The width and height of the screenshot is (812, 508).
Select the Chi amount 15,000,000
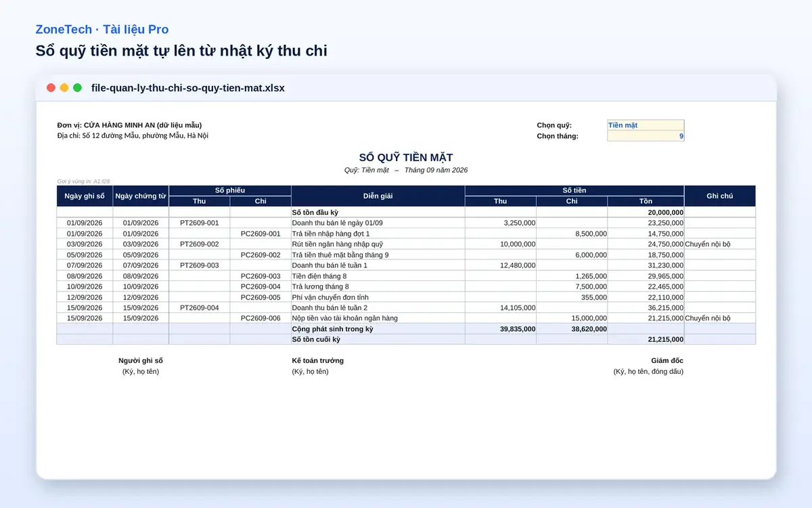(572, 318)
